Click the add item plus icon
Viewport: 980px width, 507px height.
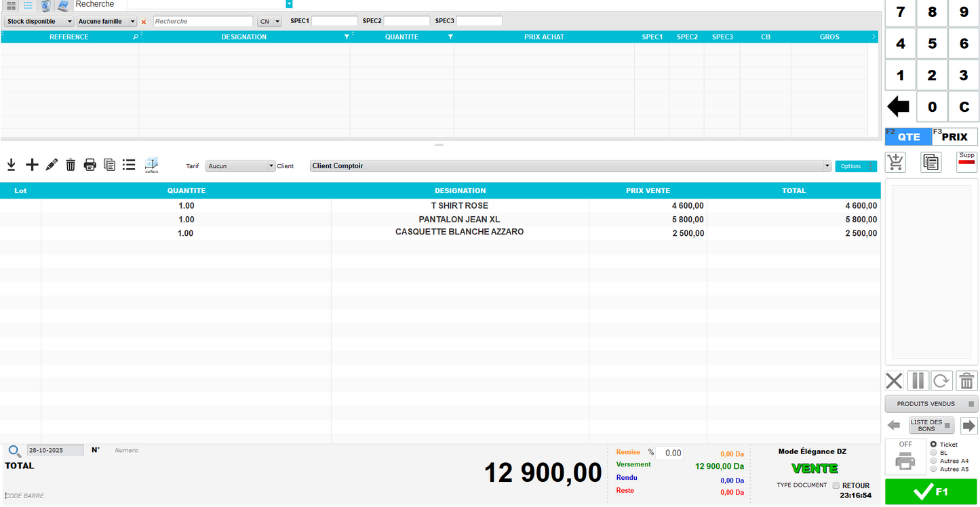(32, 165)
